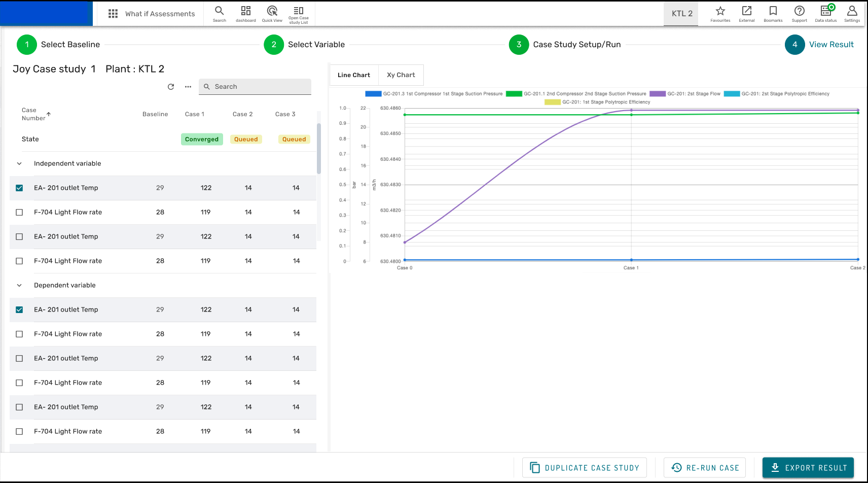Select the Line Chart tab
Image resolution: width=868 pixels, height=483 pixels.
354,75
